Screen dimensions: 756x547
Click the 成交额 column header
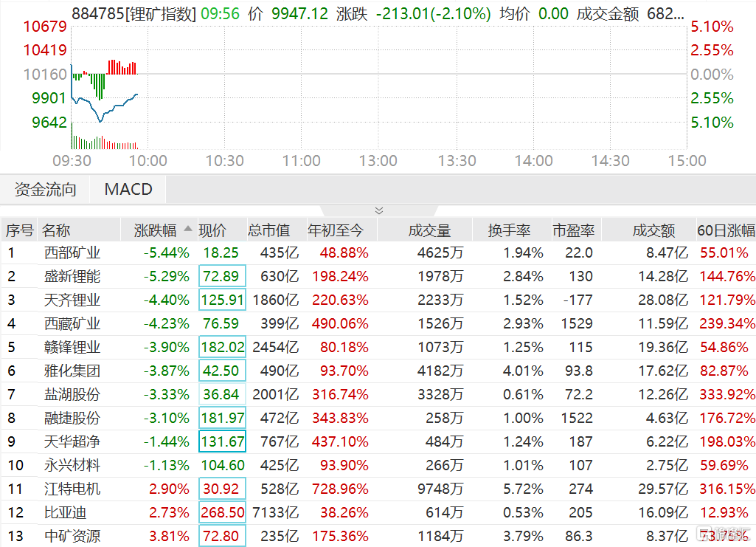pyautogui.click(x=653, y=230)
